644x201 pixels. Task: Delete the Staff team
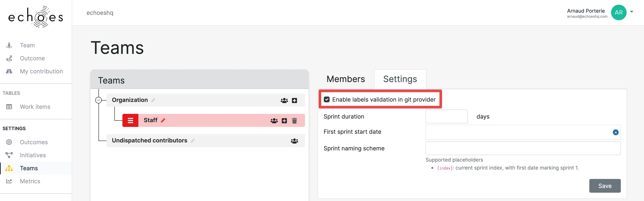tap(294, 121)
